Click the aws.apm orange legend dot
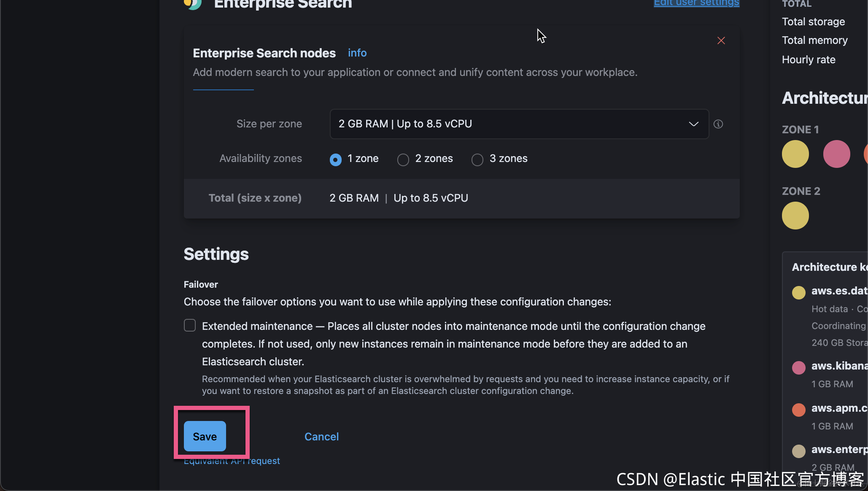Screen dimensions: 868x491 click(x=798, y=410)
